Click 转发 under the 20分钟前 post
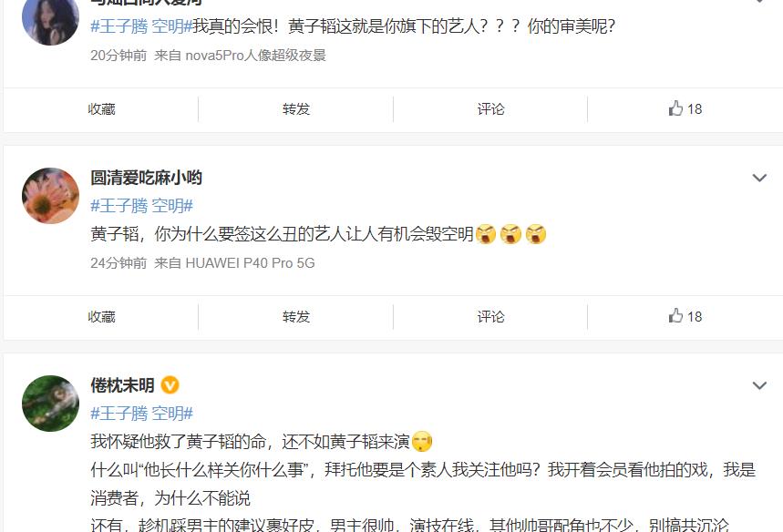Image resolution: width=783 pixels, height=532 pixels. [x=296, y=108]
